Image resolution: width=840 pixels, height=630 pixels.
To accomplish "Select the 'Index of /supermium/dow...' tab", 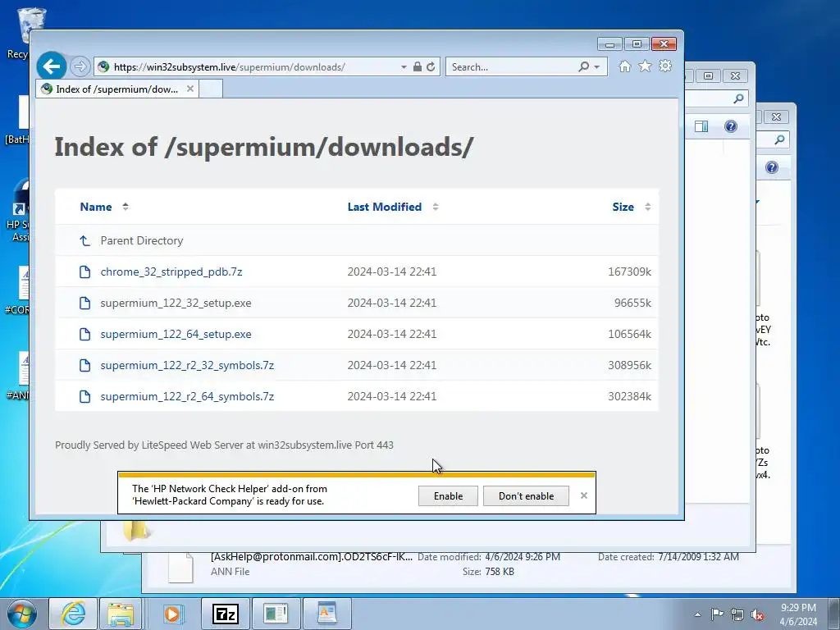I will (x=116, y=89).
